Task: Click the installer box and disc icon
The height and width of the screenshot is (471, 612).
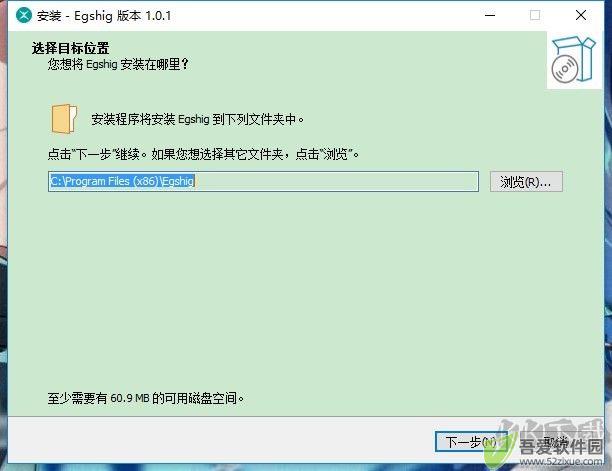Action: tap(573, 59)
